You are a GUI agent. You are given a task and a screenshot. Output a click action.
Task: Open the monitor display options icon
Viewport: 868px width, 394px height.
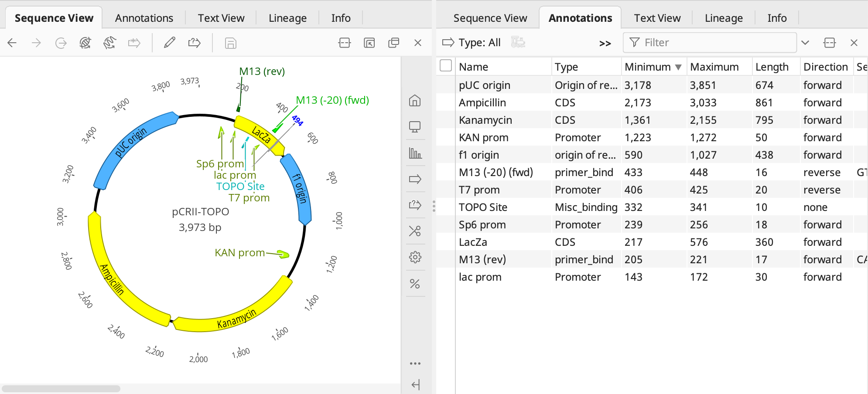tap(415, 127)
